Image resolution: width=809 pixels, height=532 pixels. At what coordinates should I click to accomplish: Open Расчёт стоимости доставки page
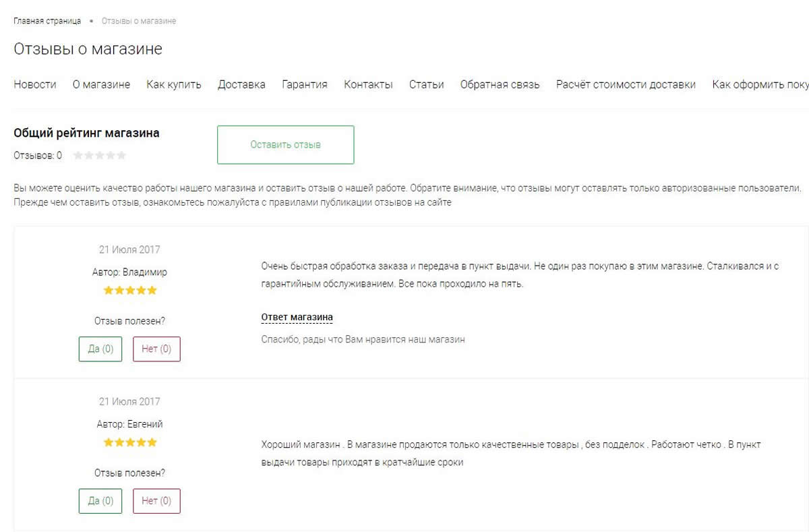pyautogui.click(x=626, y=84)
